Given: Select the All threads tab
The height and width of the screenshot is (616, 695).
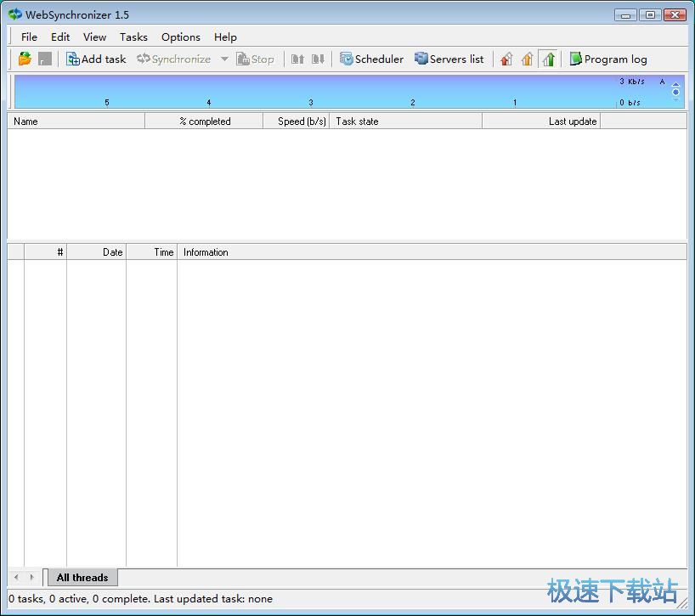Looking at the screenshot, I should (82, 578).
